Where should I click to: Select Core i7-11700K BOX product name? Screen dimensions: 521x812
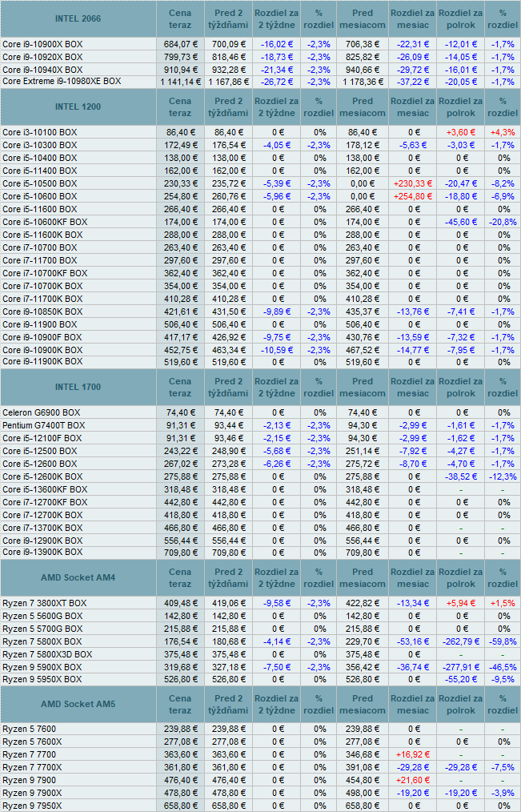42,299
